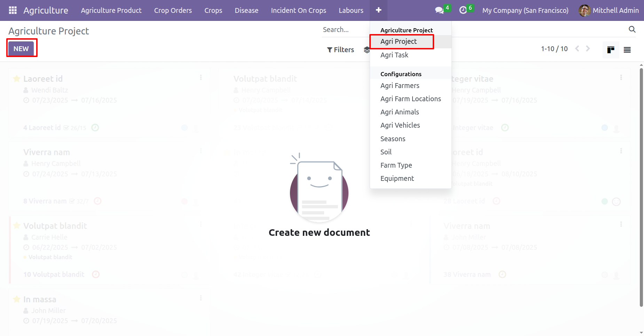Choose Agri Animals entry

coord(411,112)
